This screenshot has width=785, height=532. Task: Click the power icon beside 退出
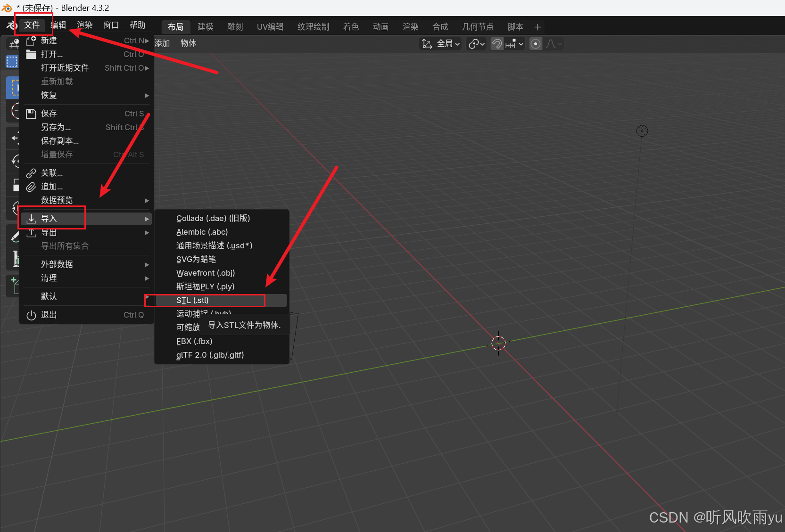coord(31,315)
